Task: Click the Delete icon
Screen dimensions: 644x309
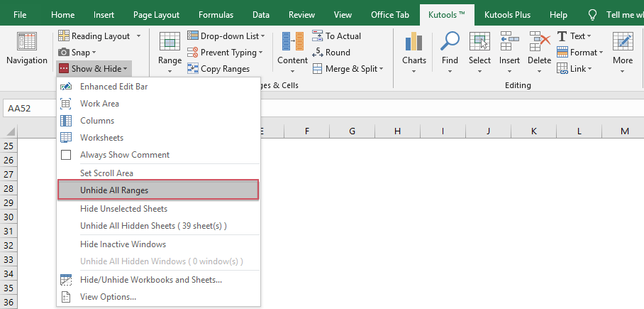Action: pos(539,42)
